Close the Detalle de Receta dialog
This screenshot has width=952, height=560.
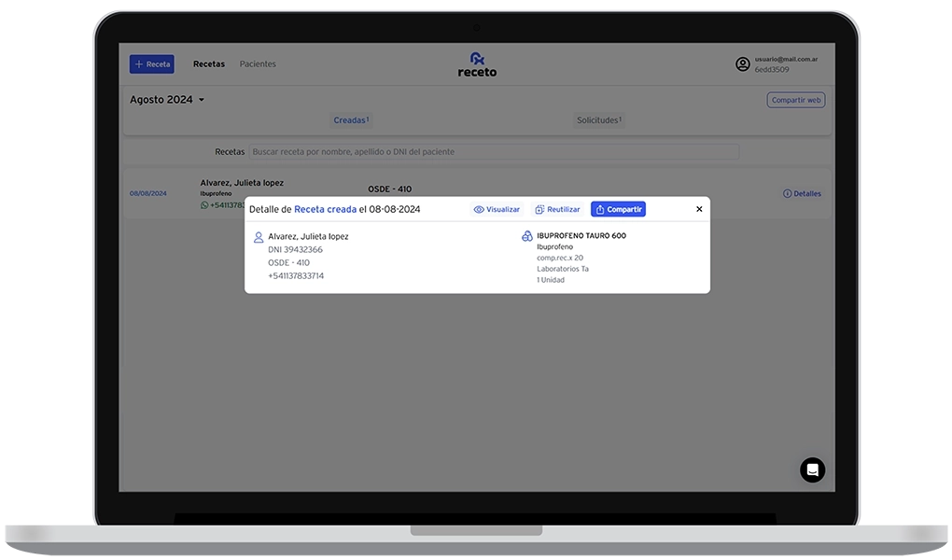(x=699, y=209)
